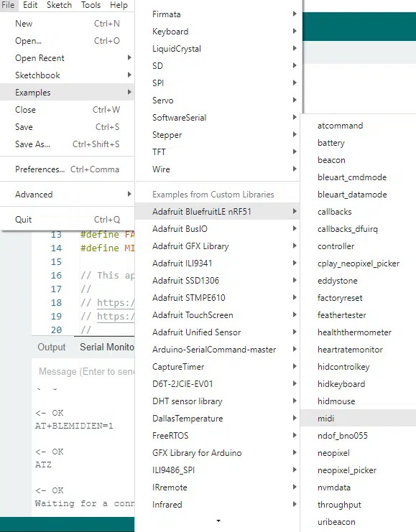Viewport: 416px width, 532px height.
Task: Open ILI9486_SPI examples
Action: (217, 470)
